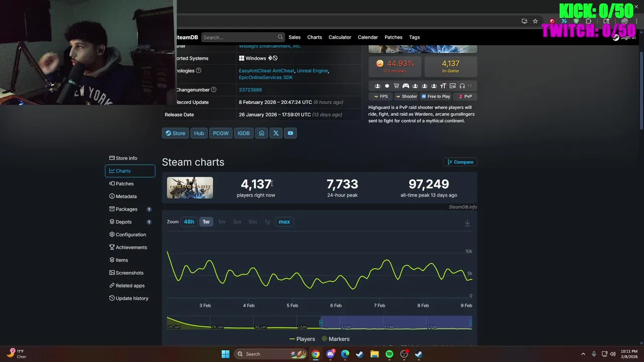This screenshot has width=644, height=362.
Task: Click the chart download icon
Action: pyautogui.click(x=467, y=223)
